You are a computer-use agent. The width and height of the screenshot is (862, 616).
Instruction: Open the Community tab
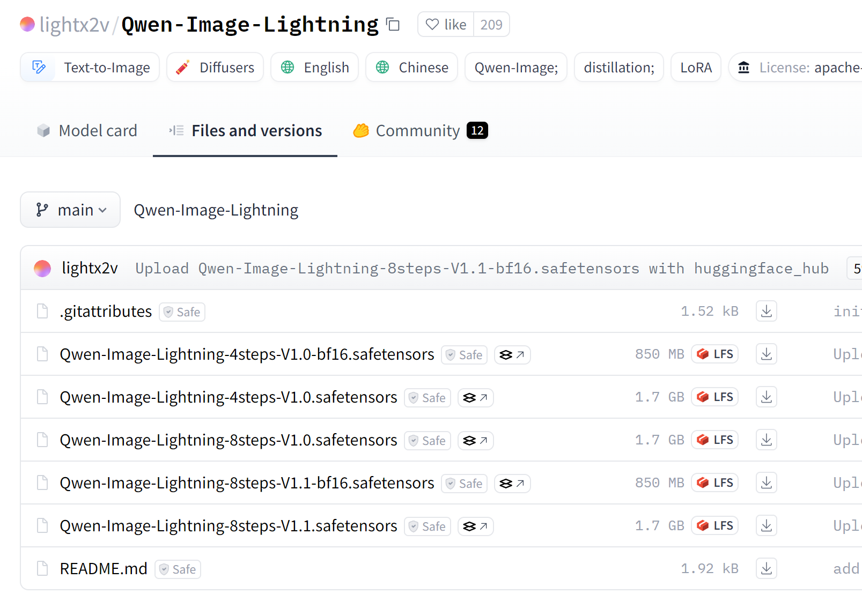click(420, 131)
